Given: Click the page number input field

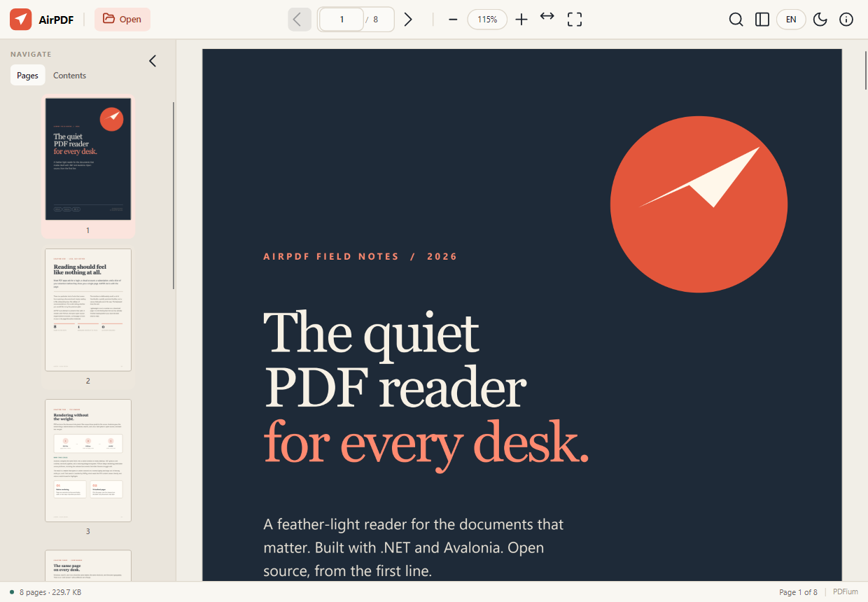Looking at the screenshot, I should pos(342,20).
